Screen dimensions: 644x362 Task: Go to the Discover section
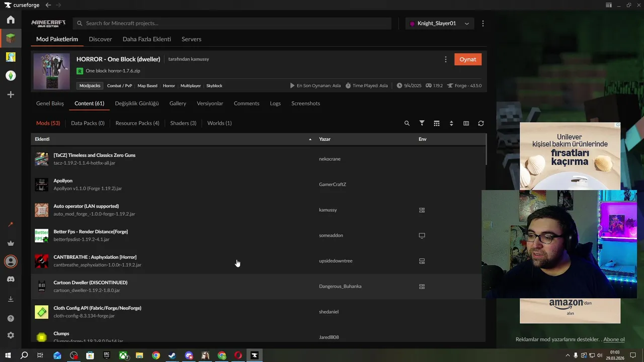[x=100, y=39]
